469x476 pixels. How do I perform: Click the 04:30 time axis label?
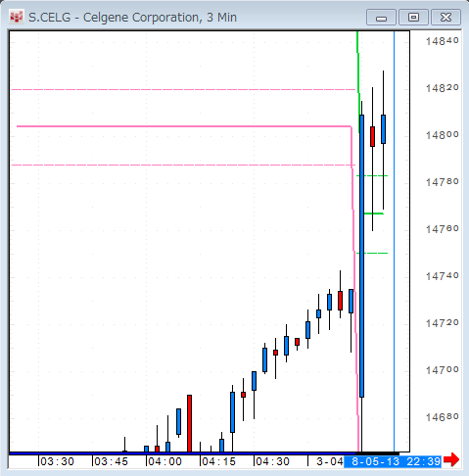[272, 461]
